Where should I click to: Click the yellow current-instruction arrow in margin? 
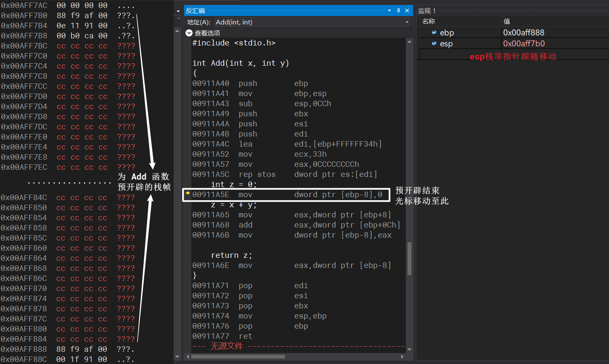click(x=188, y=193)
